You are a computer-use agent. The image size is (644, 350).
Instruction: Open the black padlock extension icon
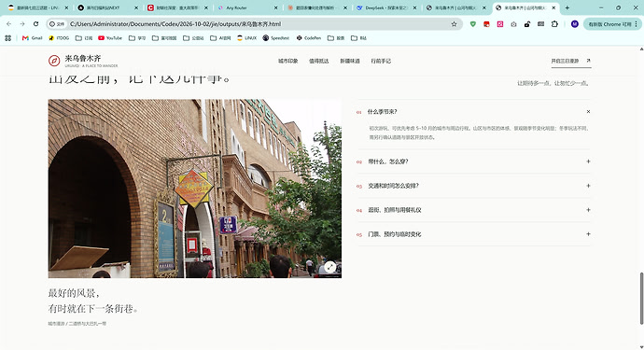527,24
